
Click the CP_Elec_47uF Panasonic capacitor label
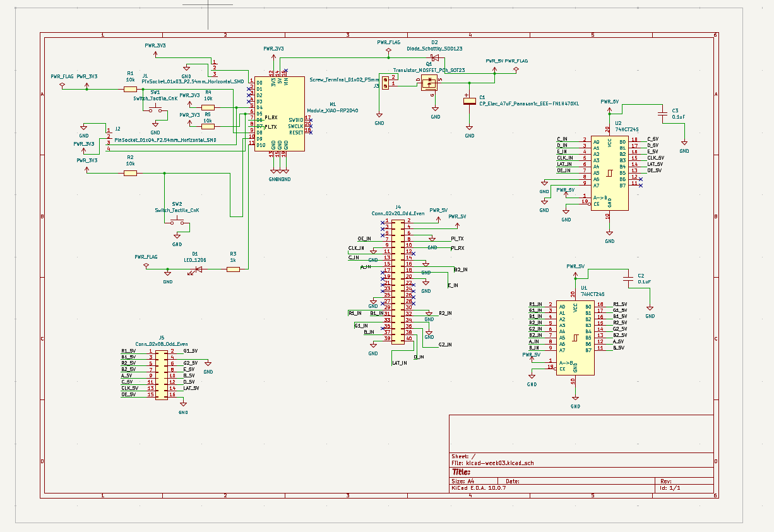click(529, 103)
